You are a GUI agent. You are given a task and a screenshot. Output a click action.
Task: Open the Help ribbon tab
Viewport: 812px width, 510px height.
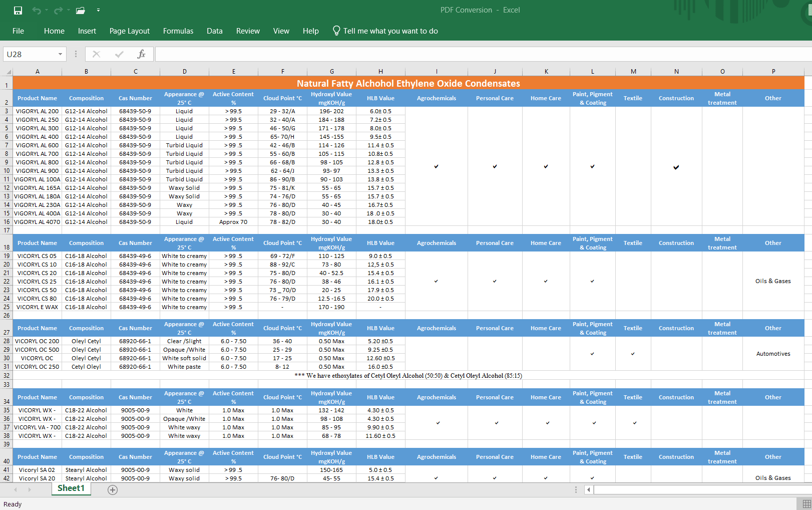pos(311,31)
